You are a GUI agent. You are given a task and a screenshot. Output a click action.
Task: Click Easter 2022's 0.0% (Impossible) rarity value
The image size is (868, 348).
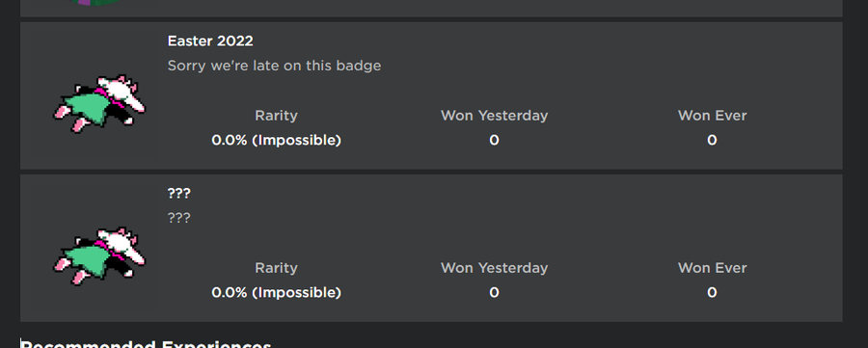[276, 141]
